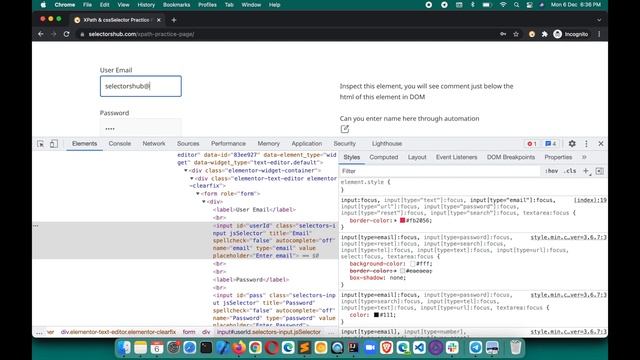The image size is (640, 360).
Task: Open the History menu in menu bar
Action: coord(146,5)
